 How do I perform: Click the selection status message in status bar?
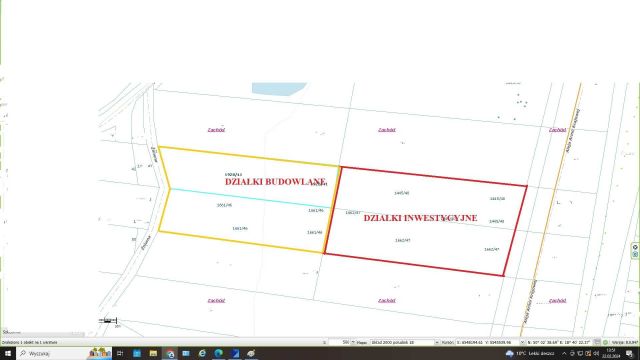click(30, 342)
